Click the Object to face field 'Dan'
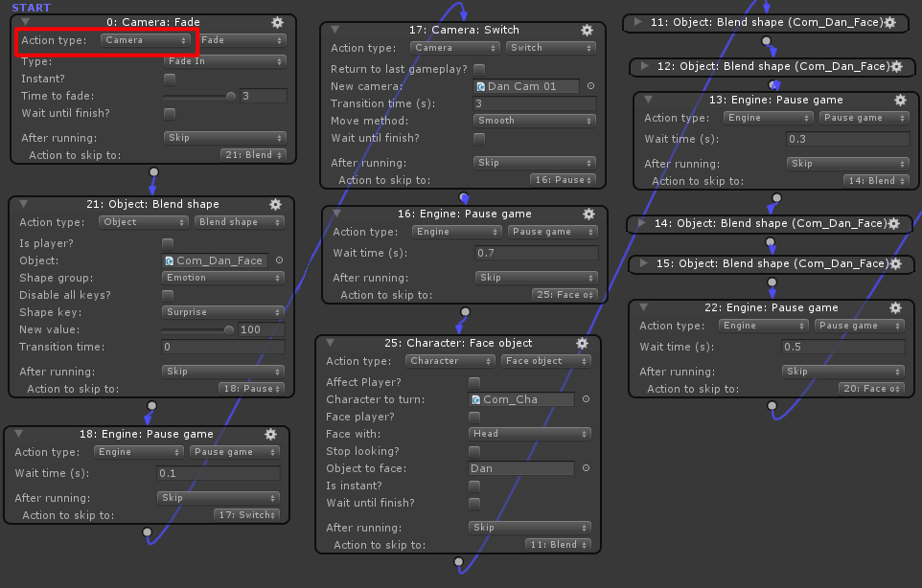This screenshot has height=588, width=922. click(x=521, y=468)
